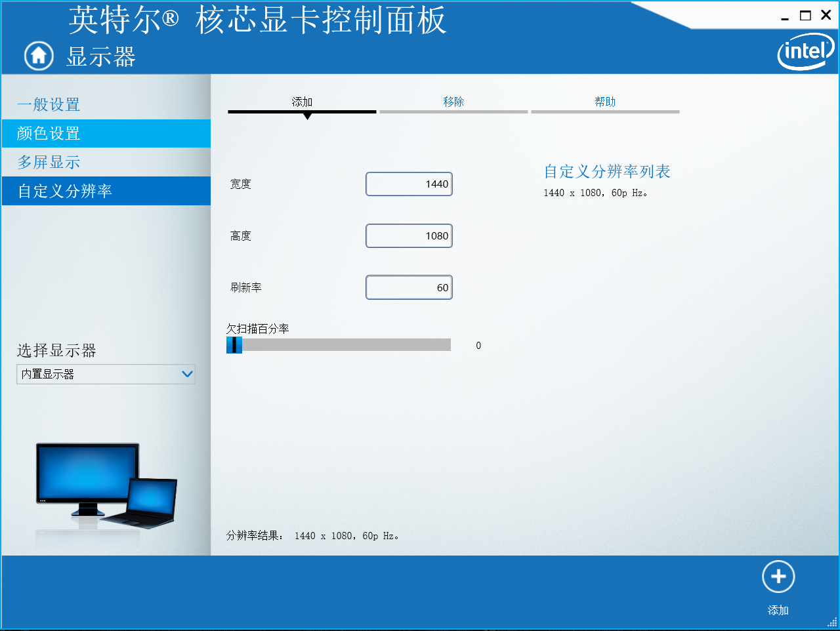Click the 高度 label
This screenshot has height=631, width=840.
pos(241,236)
